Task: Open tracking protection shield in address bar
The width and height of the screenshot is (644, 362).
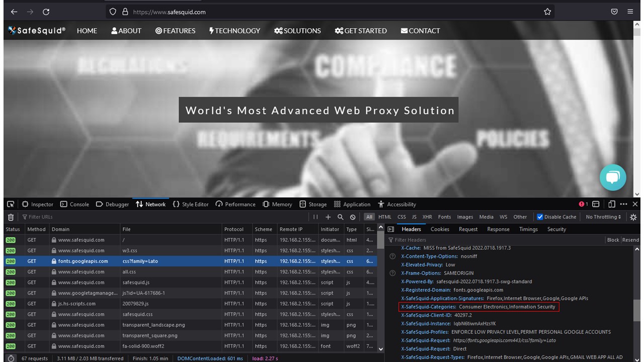Action: coord(113,12)
